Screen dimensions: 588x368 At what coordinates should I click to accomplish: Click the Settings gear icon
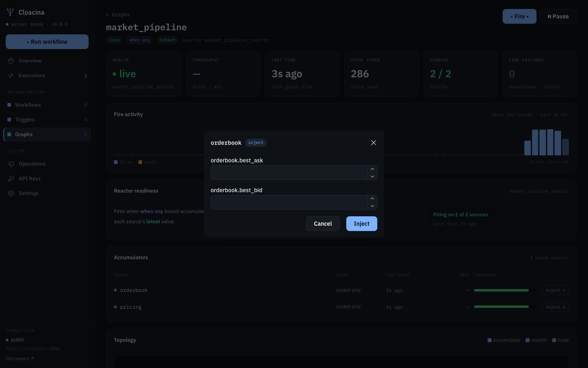(11, 193)
